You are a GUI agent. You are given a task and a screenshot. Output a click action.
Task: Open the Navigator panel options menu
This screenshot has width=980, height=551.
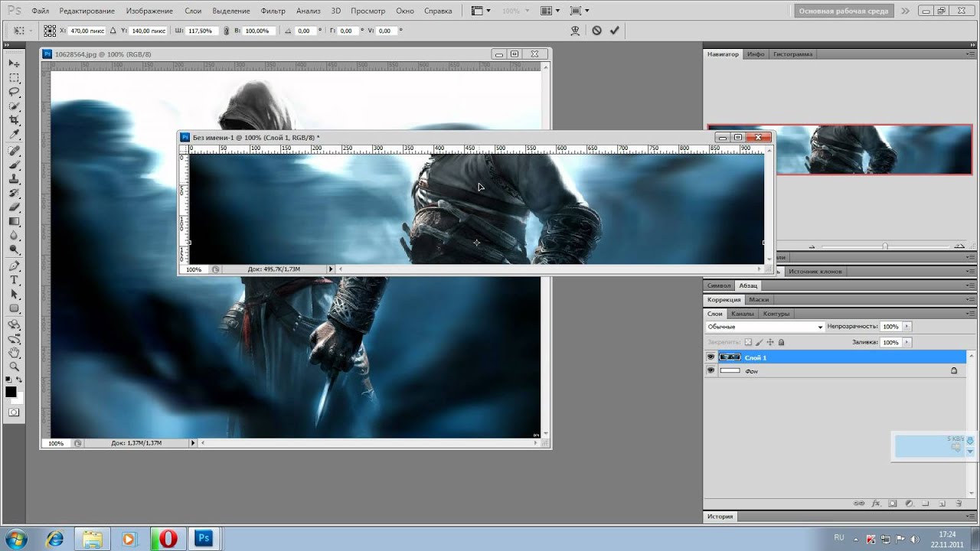(x=971, y=54)
